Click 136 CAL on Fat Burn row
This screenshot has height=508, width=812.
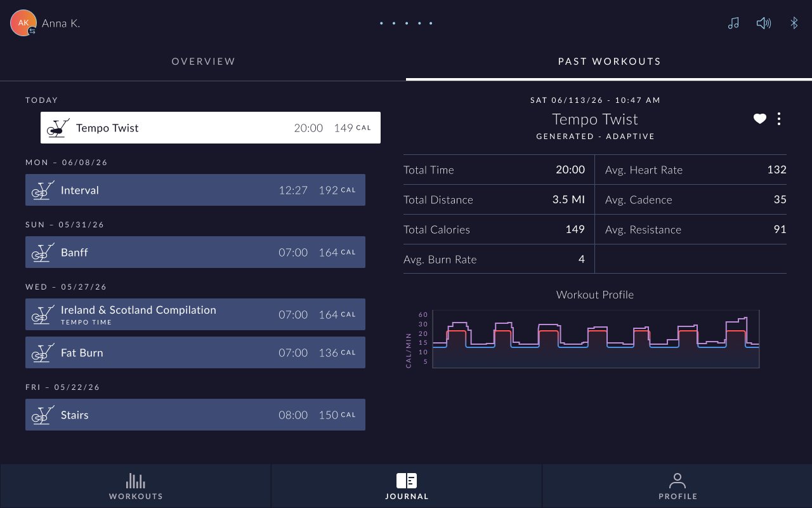pos(337,352)
